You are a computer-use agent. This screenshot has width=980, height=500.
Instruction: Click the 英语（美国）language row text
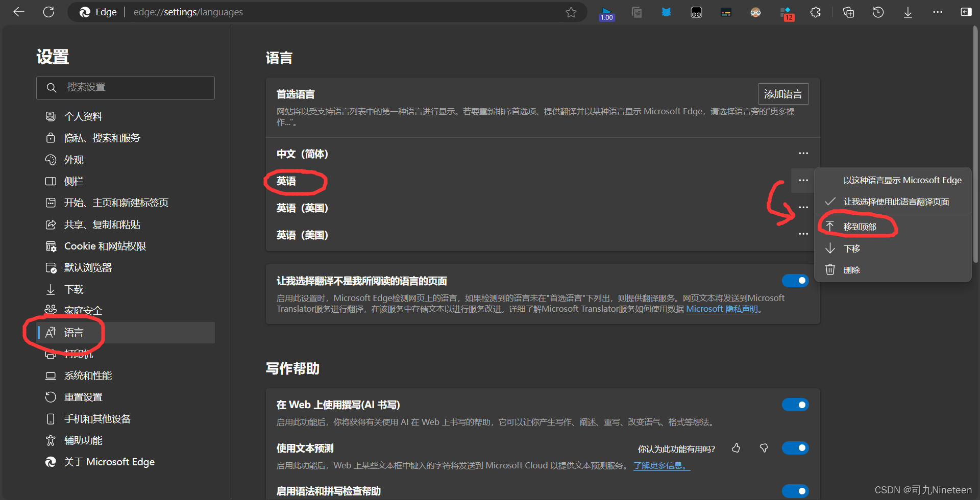pos(302,235)
